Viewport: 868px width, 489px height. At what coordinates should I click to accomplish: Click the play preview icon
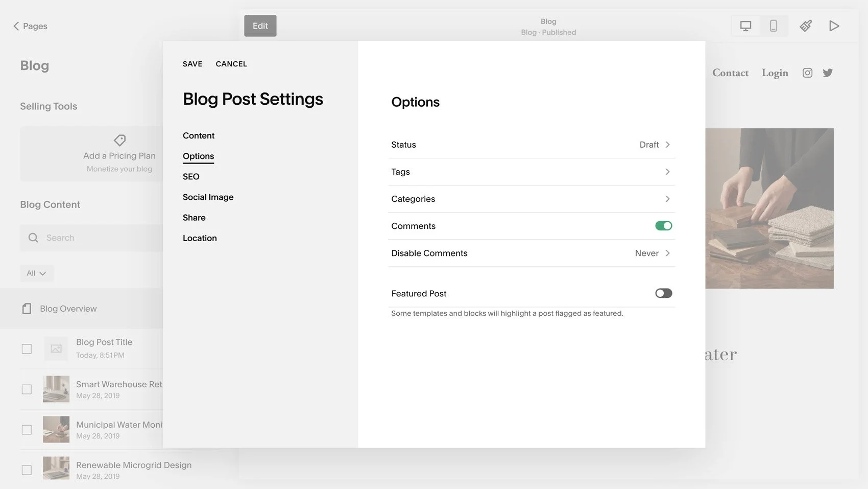pos(834,26)
